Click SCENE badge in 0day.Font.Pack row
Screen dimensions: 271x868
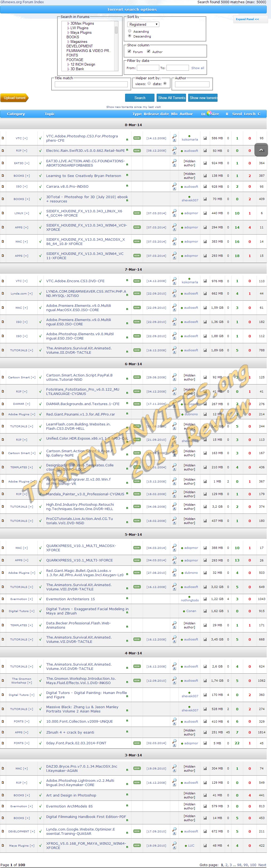coord(137,743)
